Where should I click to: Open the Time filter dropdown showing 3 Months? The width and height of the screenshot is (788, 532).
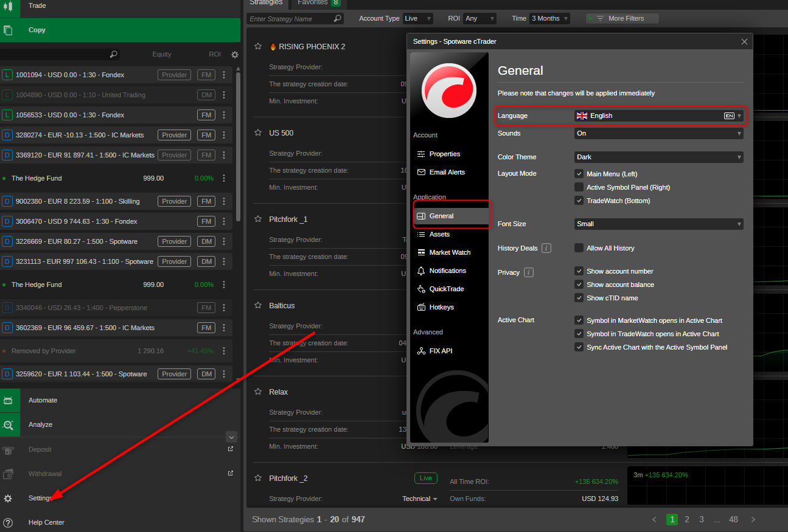pos(549,19)
